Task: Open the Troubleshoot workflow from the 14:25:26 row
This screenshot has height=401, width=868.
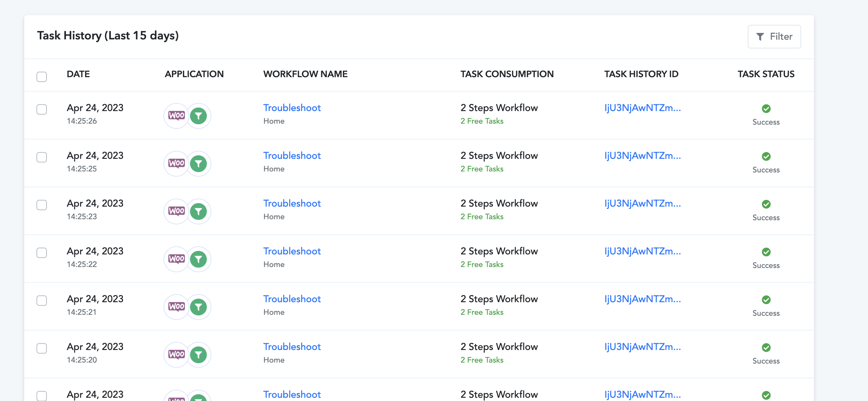Action: click(x=292, y=108)
